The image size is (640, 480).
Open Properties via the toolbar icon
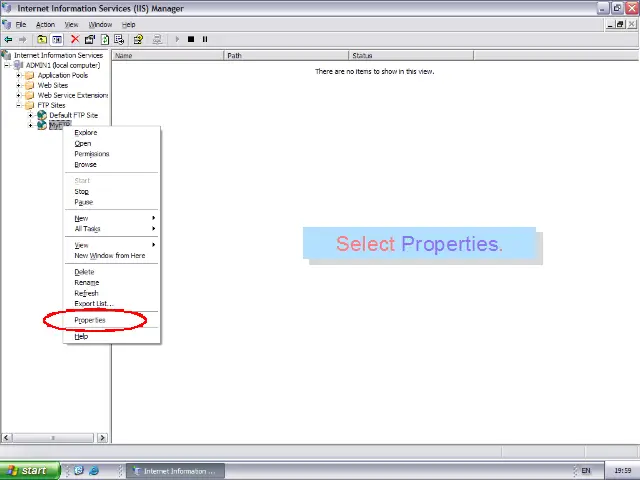click(x=90, y=39)
